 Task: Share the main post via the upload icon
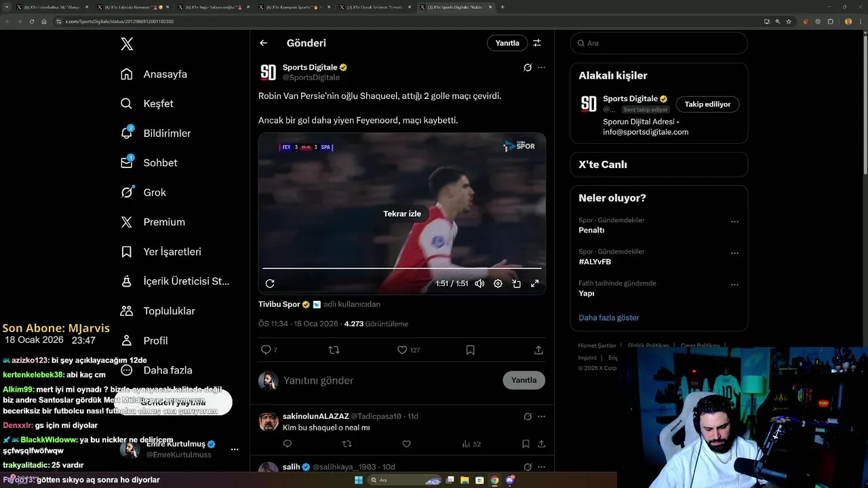point(538,350)
